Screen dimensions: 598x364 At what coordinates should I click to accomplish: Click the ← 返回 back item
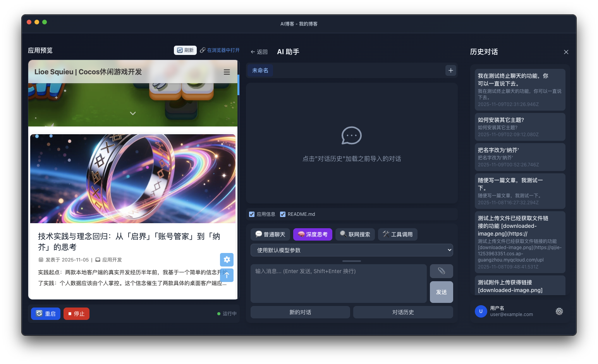point(259,51)
